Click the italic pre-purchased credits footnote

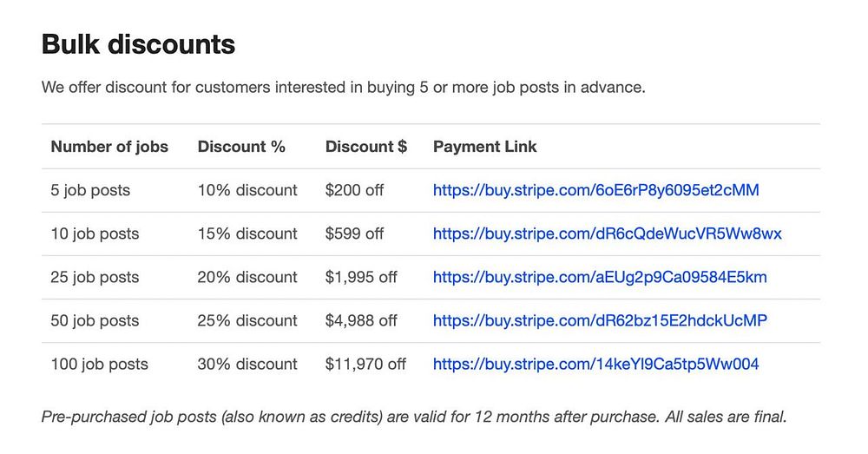(414, 417)
